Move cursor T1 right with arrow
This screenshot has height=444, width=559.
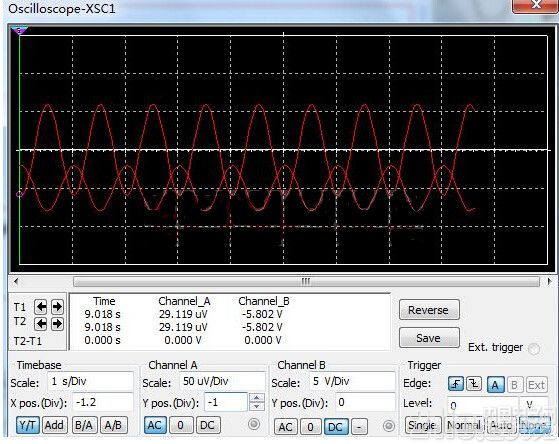point(57,306)
